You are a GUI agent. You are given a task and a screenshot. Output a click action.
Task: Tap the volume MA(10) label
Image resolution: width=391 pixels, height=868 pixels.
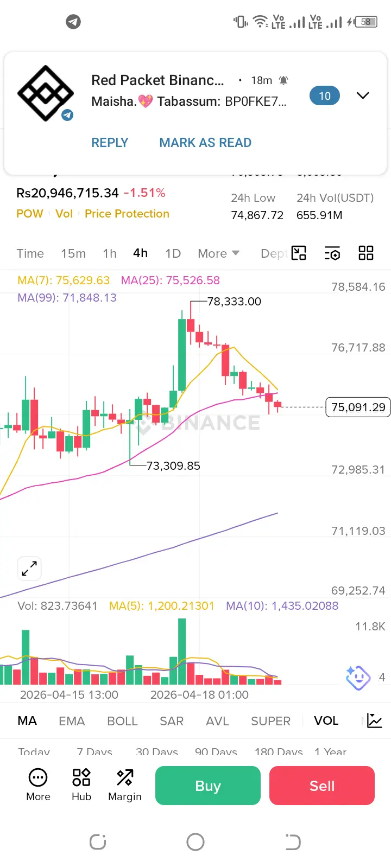coord(282,606)
